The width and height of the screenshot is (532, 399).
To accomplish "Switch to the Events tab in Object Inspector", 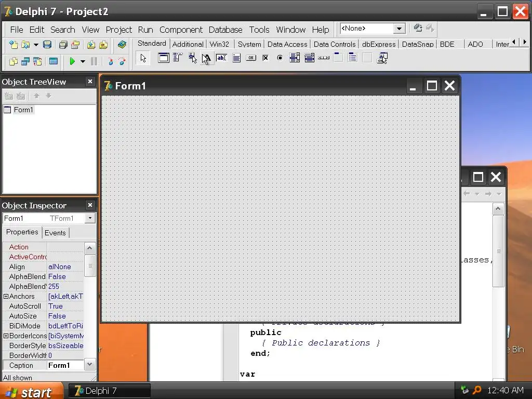I will [x=55, y=233].
